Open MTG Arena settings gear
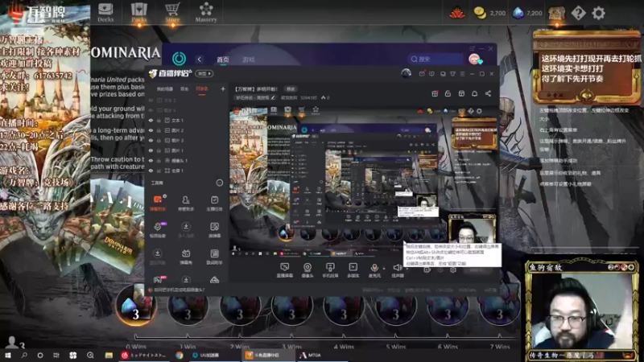The width and height of the screenshot is (644, 362). click(x=598, y=13)
